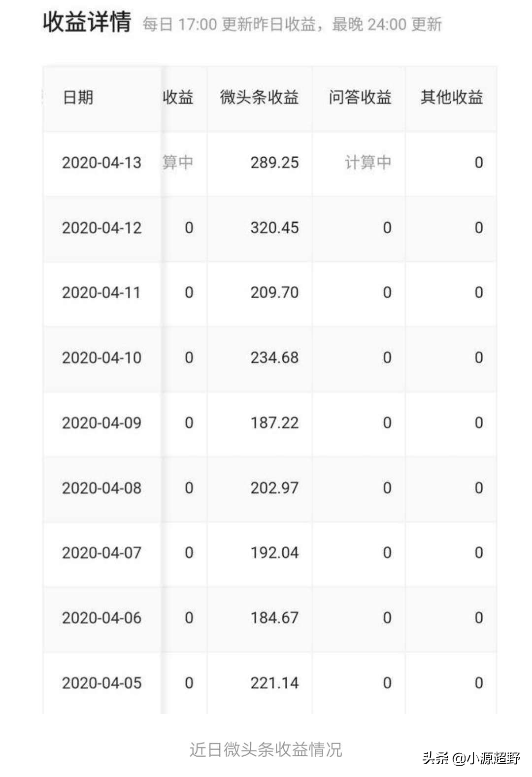Select the 2020-04-10 date cell
The image size is (532, 777).
(101, 358)
